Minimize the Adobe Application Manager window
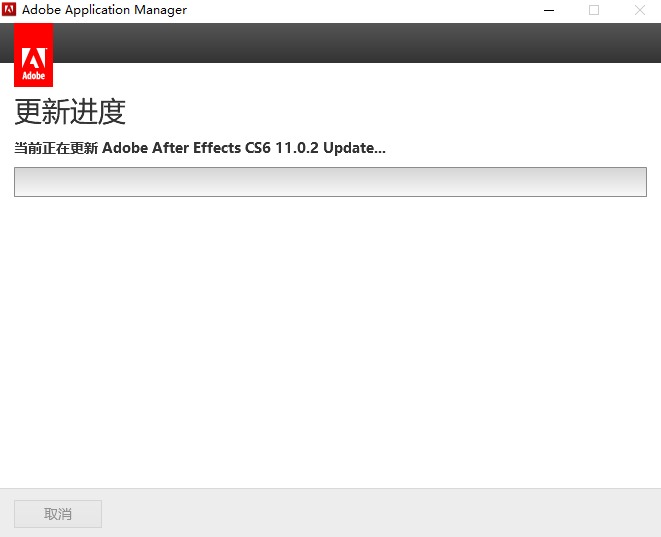The image size is (661, 537). click(x=549, y=10)
